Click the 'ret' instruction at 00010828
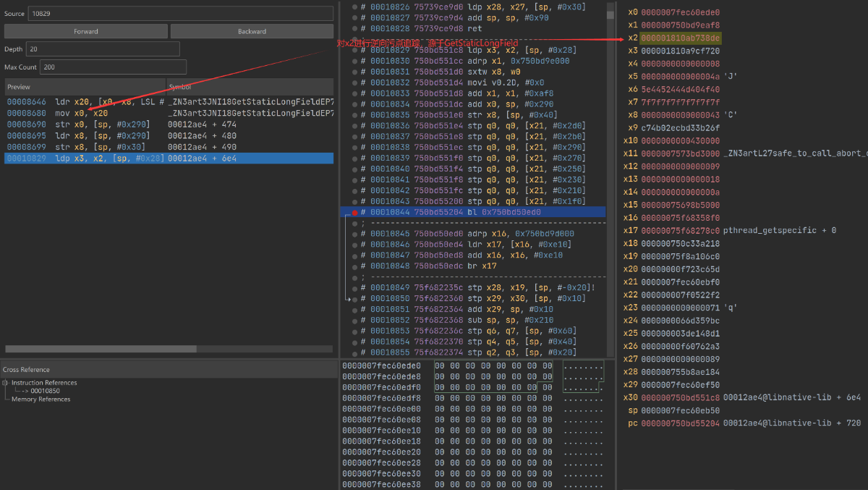This screenshot has height=490, width=868. 475,28
